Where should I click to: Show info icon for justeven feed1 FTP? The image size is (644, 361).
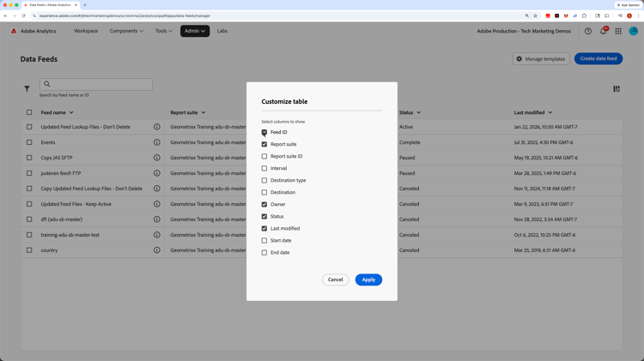157,173
